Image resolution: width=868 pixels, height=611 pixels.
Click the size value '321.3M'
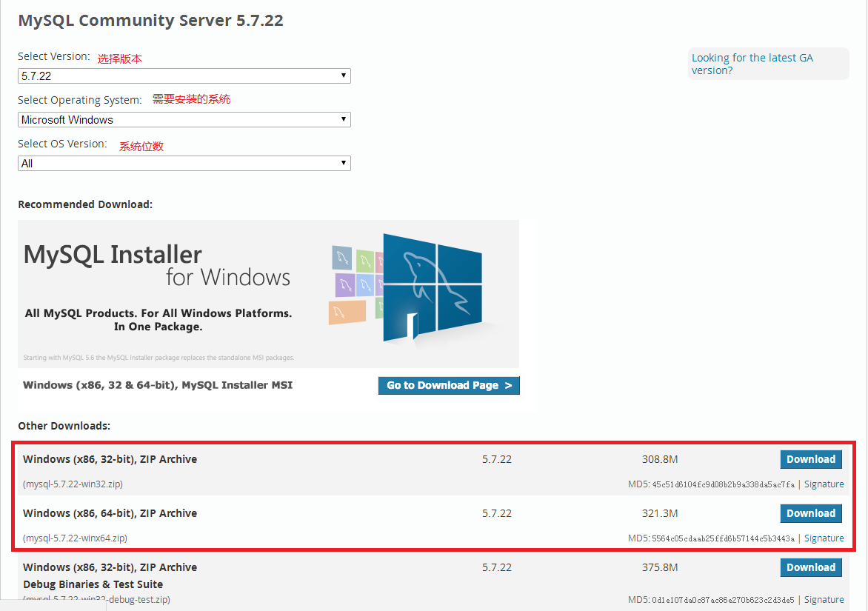[x=660, y=513]
